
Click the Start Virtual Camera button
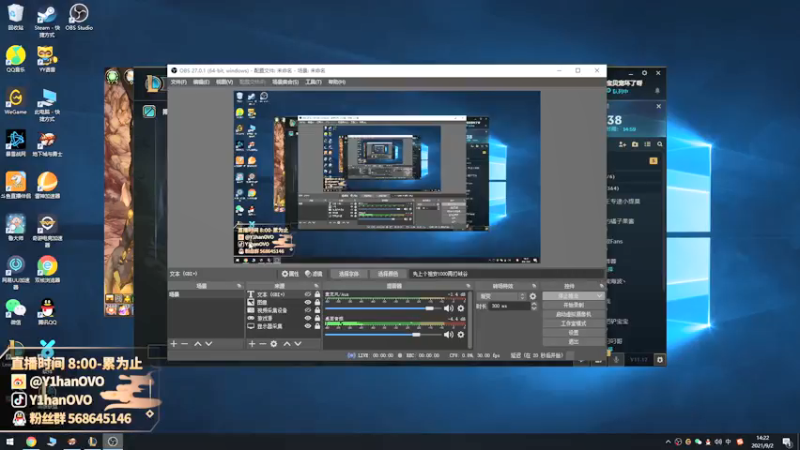[x=573, y=314]
